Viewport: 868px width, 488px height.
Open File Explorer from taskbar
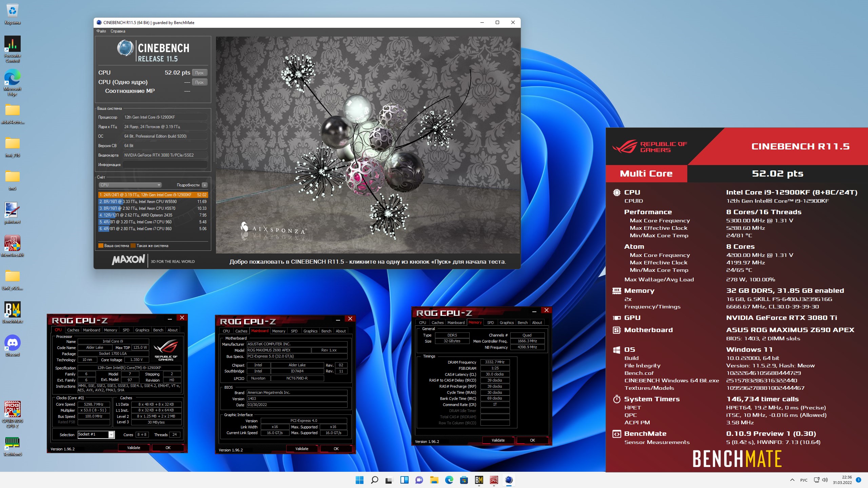(x=434, y=480)
